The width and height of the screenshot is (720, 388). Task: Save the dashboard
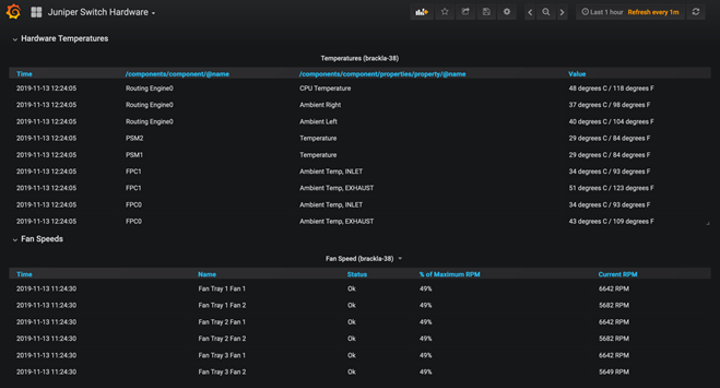(486, 12)
